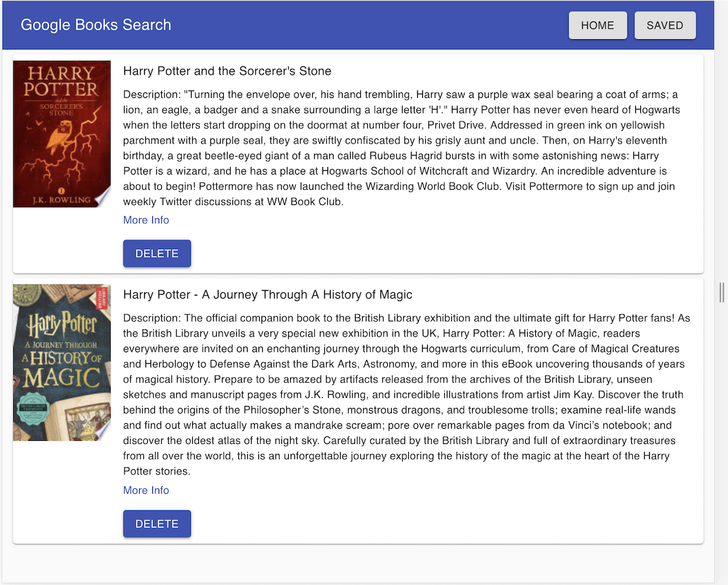The height and width of the screenshot is (585, 728).
Task: Go to the SAVED books page
Action: pos(665,25)
